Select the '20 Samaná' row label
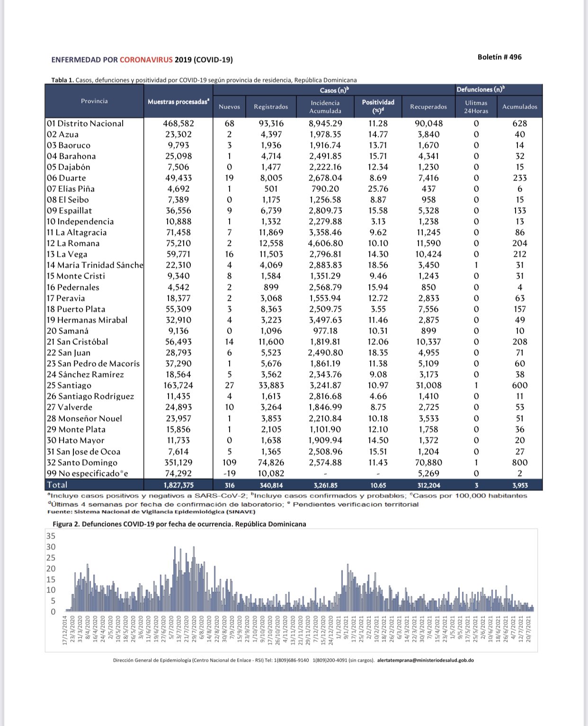This screenshot has height=726, width=588. click(x=68, y=331)
